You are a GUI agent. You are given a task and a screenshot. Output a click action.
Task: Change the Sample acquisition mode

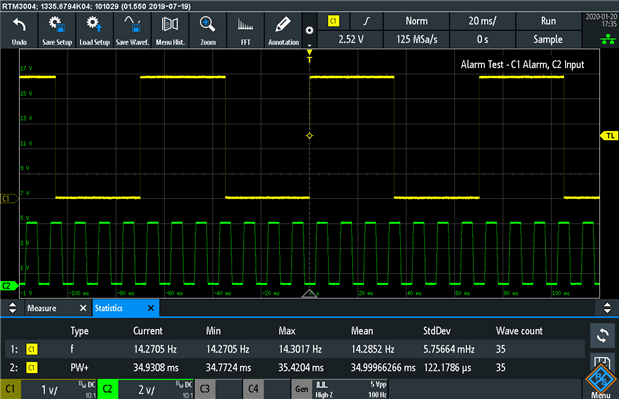point(548,39)
